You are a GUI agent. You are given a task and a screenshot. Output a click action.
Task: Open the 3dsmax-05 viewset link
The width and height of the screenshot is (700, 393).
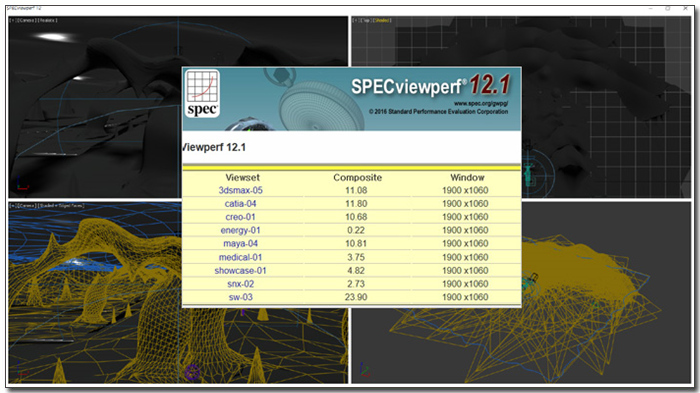240,190
